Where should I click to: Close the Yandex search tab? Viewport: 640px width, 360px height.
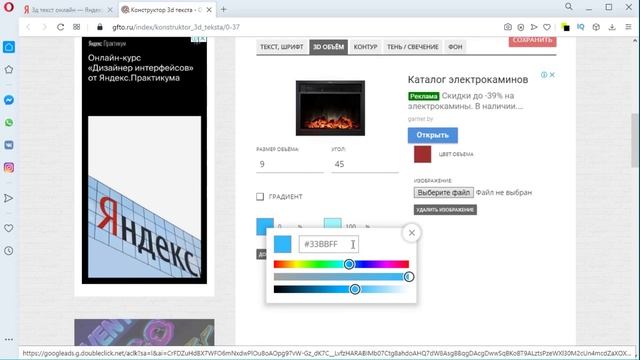click(x=109, y=10)
